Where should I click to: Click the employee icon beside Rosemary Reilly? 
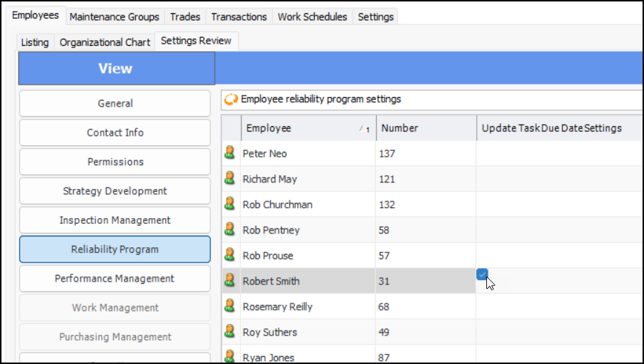230,306
